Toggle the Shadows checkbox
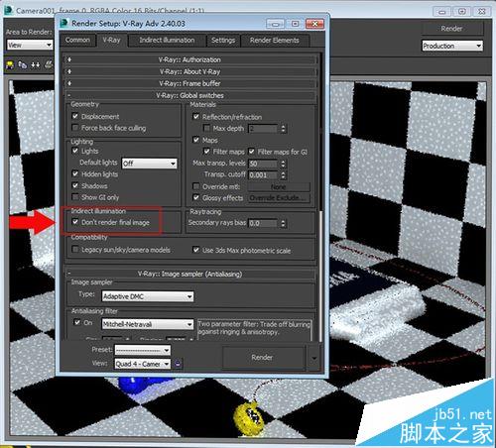496x448 pixels. point(75,185)
